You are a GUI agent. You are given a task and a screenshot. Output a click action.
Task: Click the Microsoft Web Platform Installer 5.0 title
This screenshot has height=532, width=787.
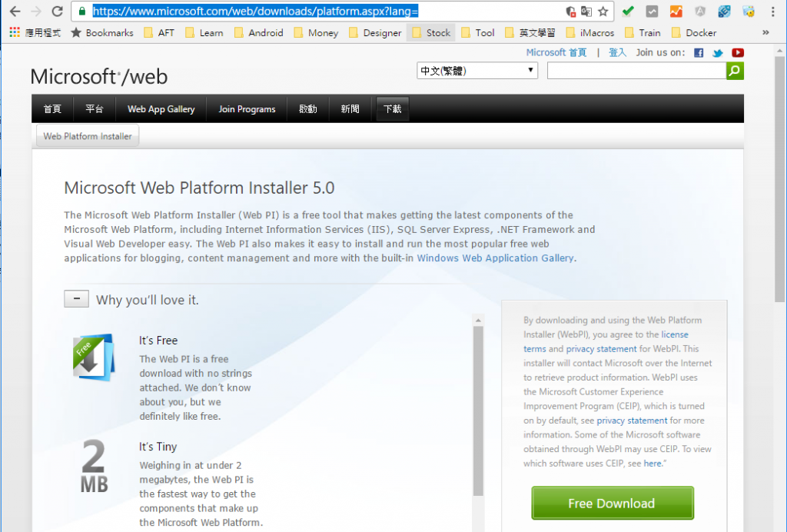pyautogui.click(x=199, y=188)
